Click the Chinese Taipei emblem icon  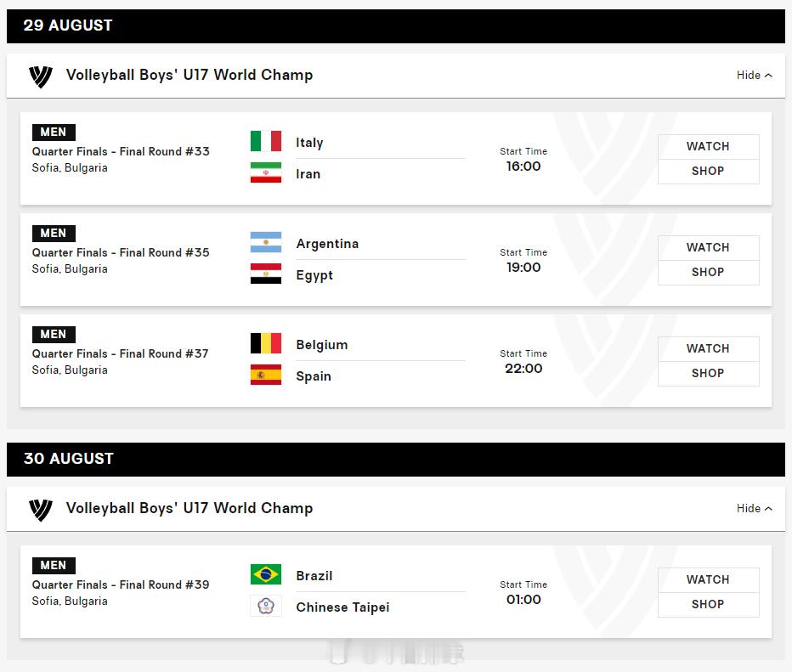(x=266, y=606)
